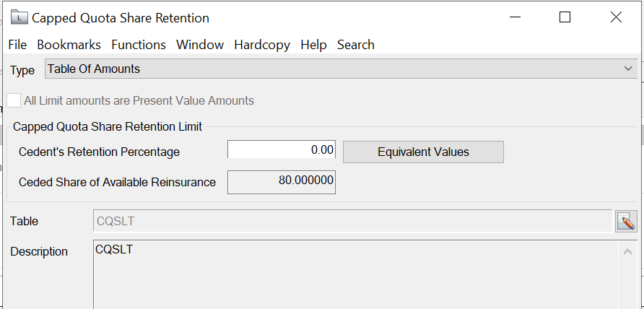Open the Window menu

pyautogui.click(x=200, y=45)
